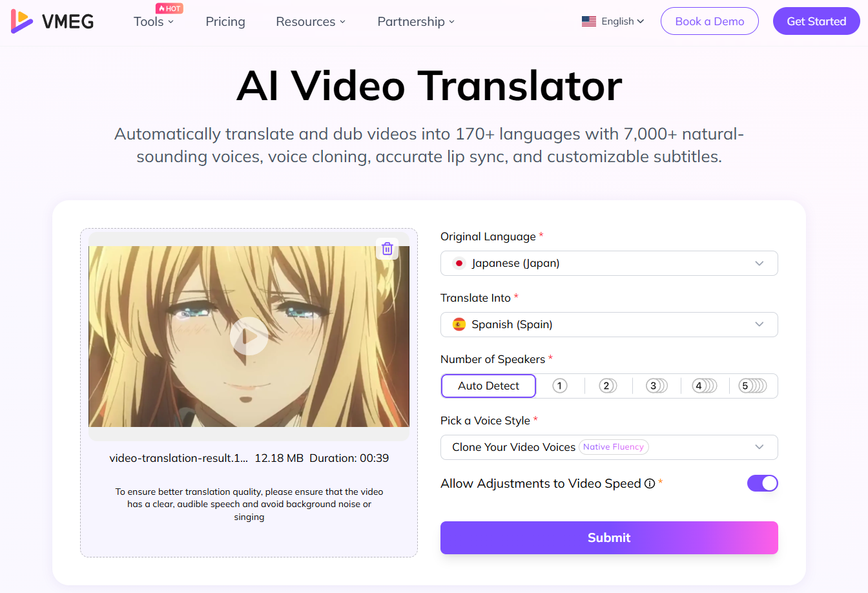The width and height of the screenshot is (868, 593).
Task: Open the Tools menu
Action: click(153, 22)
